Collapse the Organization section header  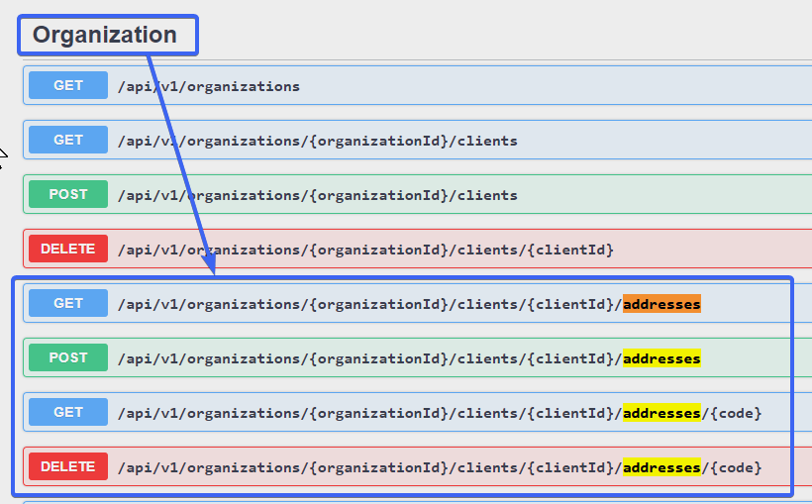(x=105, y=35)
